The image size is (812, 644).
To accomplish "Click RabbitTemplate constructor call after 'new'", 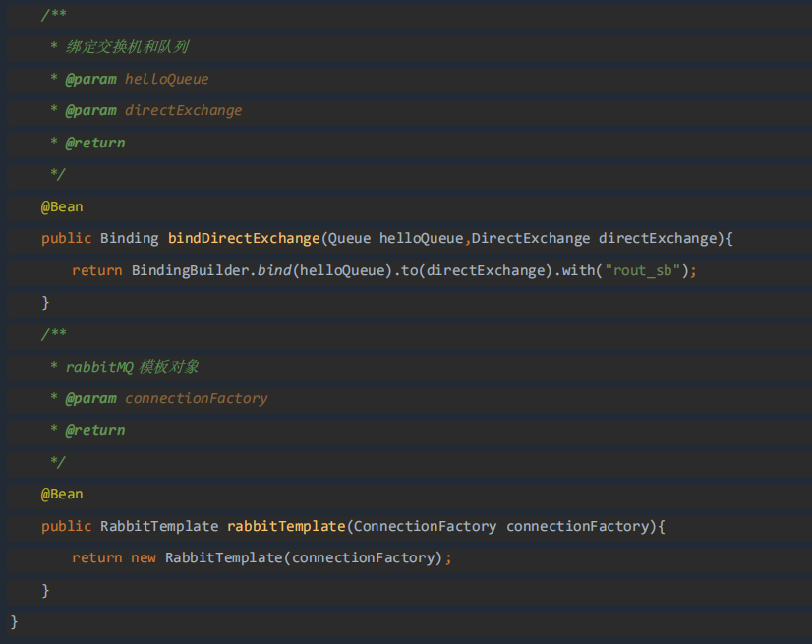I will (224, 558).
